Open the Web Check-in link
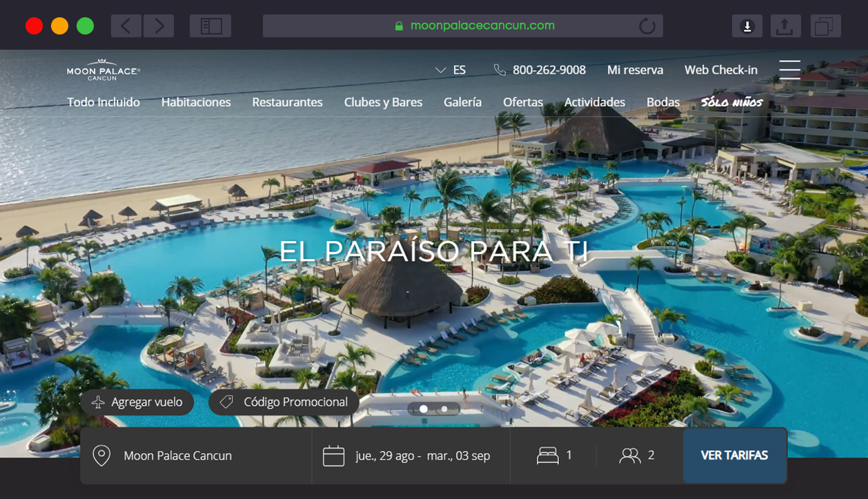This screenshot has width=868, height=499. 720,70
